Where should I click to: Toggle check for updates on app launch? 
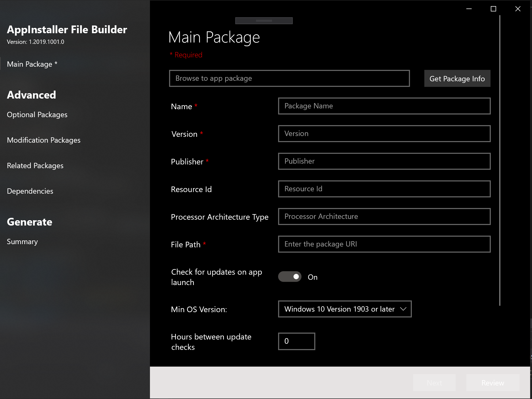click(x=290, y=277)
